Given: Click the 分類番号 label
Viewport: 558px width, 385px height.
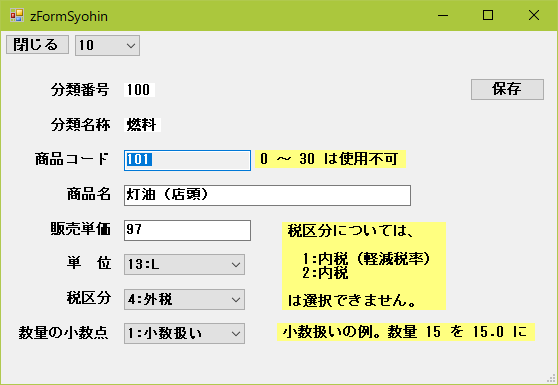Looking at the screenshot, I should (x=80, y=90).
